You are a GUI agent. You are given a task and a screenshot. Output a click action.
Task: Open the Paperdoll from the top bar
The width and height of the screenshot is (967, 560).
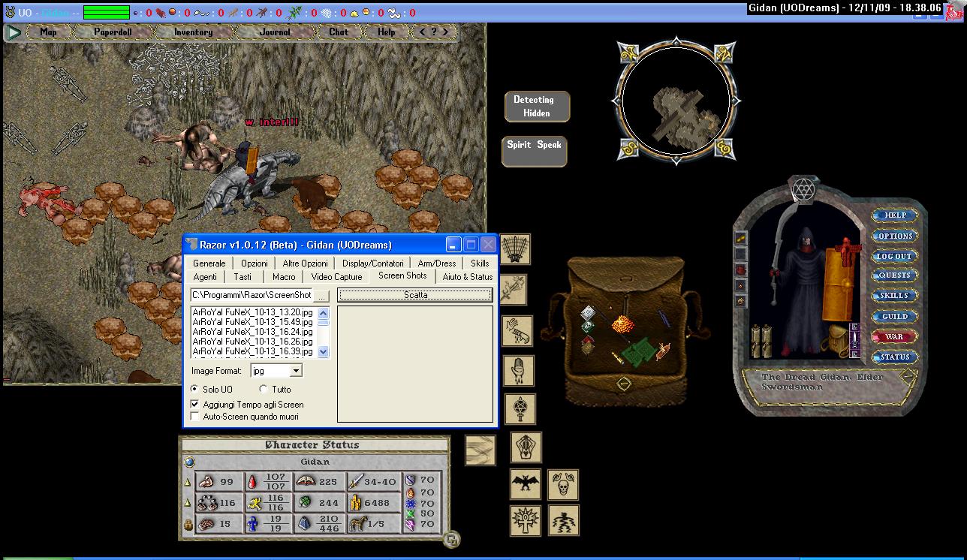pos(112,32)
